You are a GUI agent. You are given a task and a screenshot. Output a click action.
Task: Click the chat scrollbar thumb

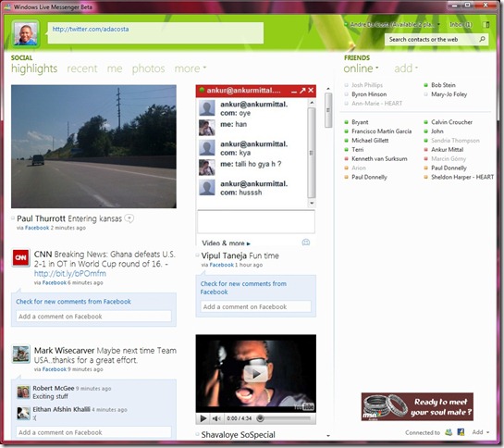pyautogui.click(x=311, y=153)
